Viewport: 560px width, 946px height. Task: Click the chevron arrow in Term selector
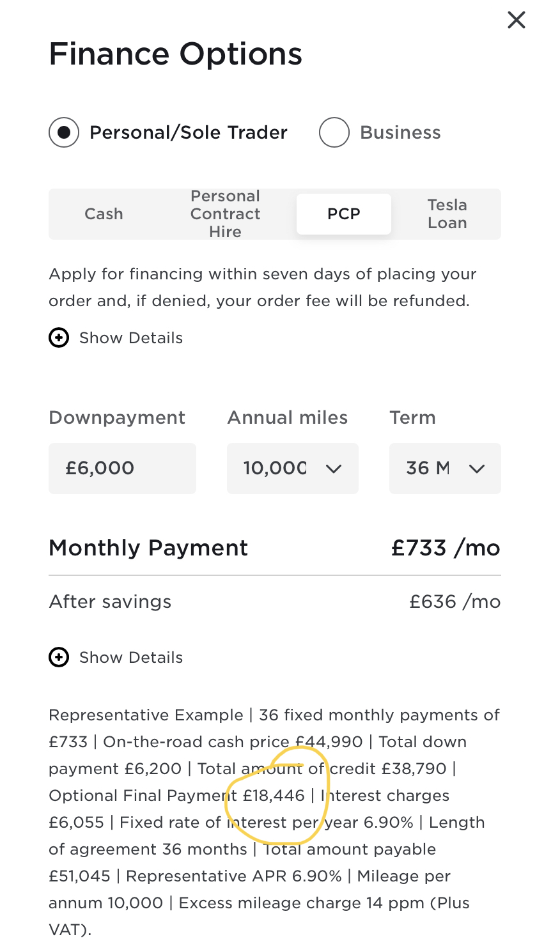(477, 469)
